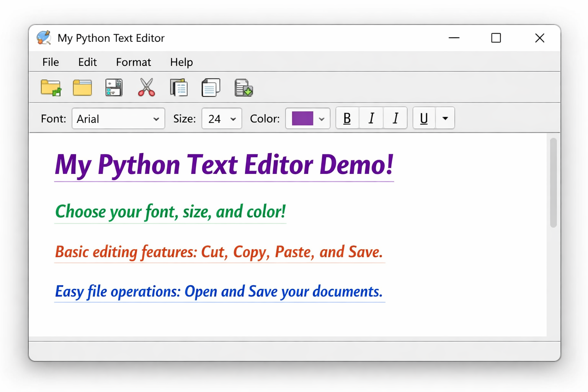Click the Help menu

pos(181,62)
